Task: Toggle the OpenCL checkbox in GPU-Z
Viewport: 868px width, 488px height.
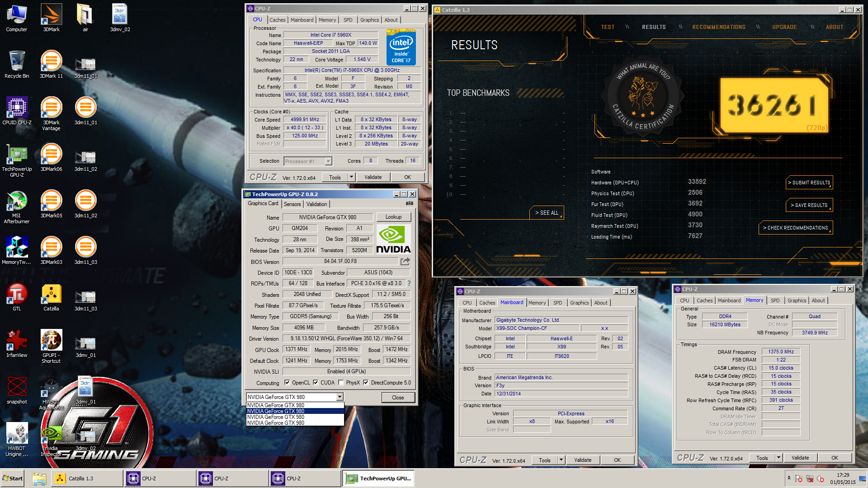Action: [x=287, y=383]
